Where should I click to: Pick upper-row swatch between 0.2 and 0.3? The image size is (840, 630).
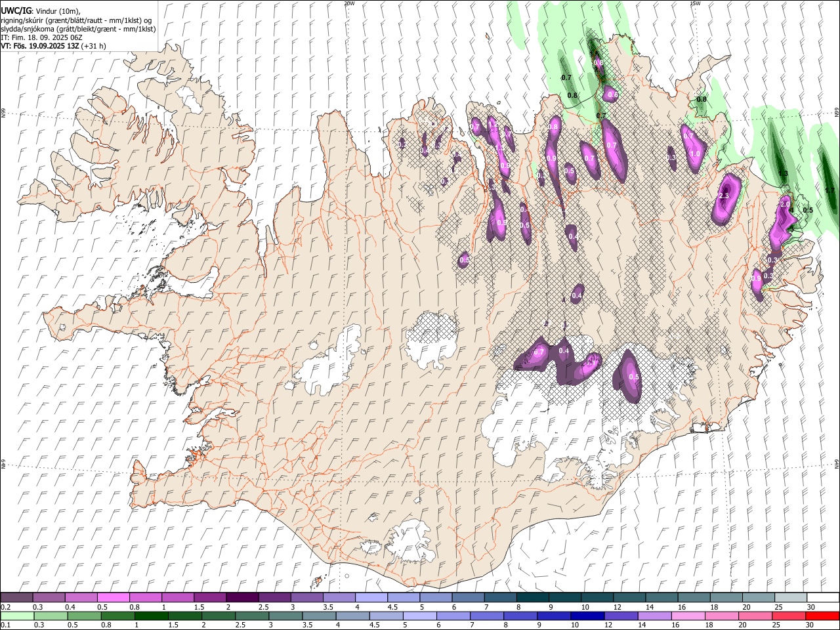(x=16, y=597)
